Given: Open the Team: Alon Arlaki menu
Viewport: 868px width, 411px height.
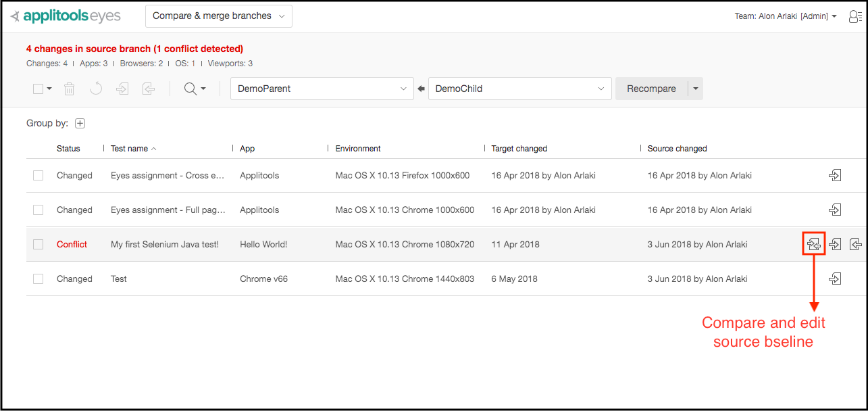Looking at the screenshot, I should (x=786, y=16).
